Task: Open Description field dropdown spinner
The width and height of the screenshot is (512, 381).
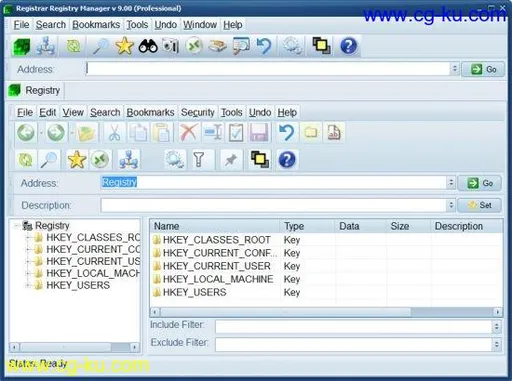Action: [451, 205]
